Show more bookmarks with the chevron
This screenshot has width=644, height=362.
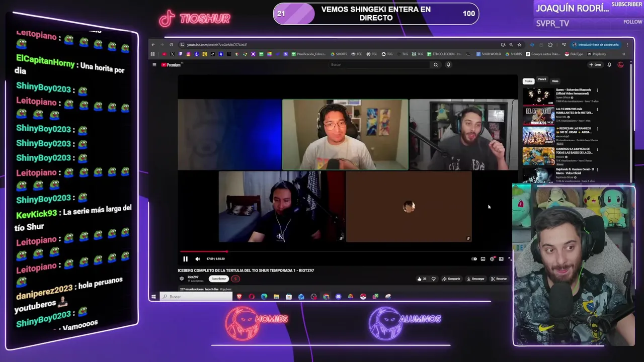pos(623,54)
